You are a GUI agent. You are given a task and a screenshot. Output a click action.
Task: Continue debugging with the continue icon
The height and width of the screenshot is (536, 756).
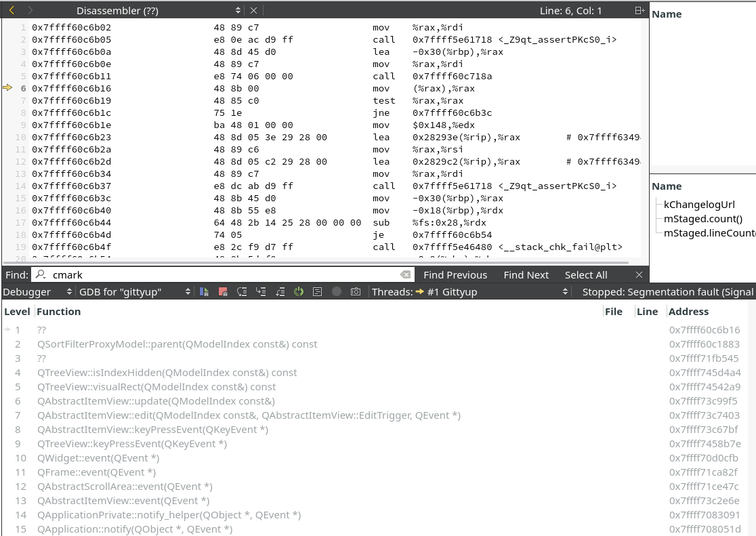[x=204, y=291]
